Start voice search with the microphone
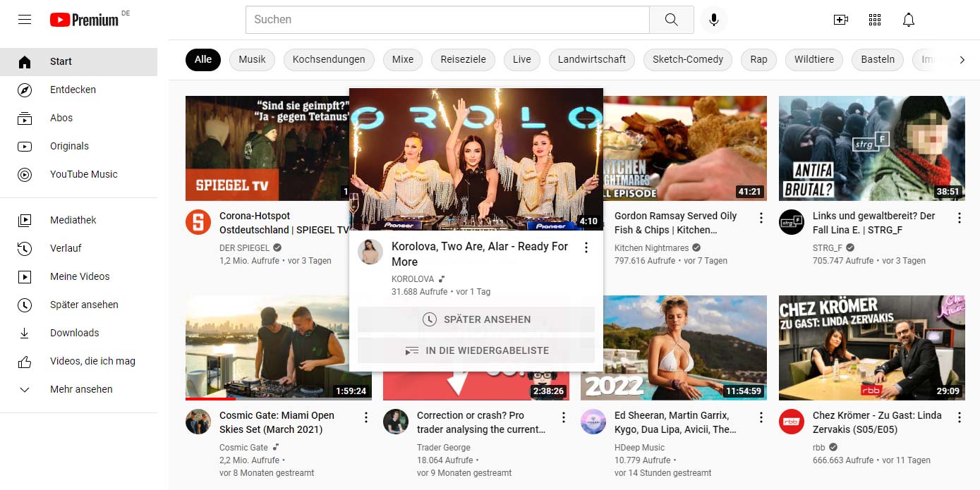This screenshot has width=980, height=490. [714, 20]
